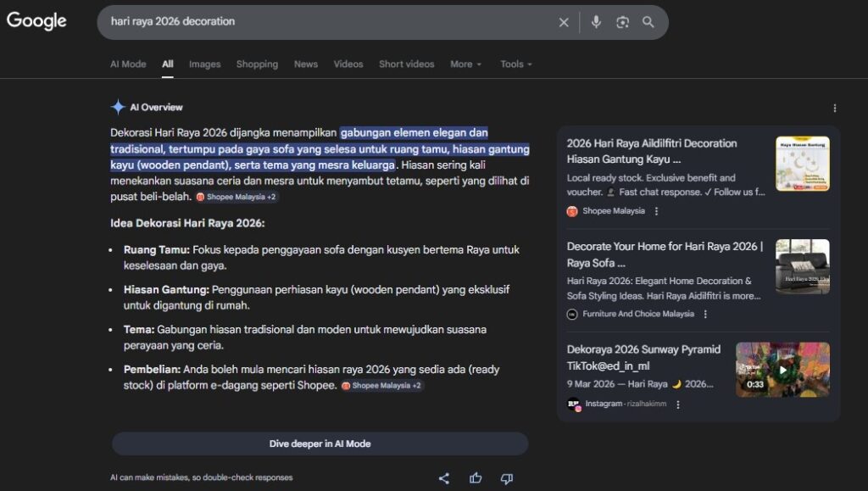This screenshot has width=868, height=491.
Task: Switch to the AI Mode tab
Action: (x=128, y=64)
